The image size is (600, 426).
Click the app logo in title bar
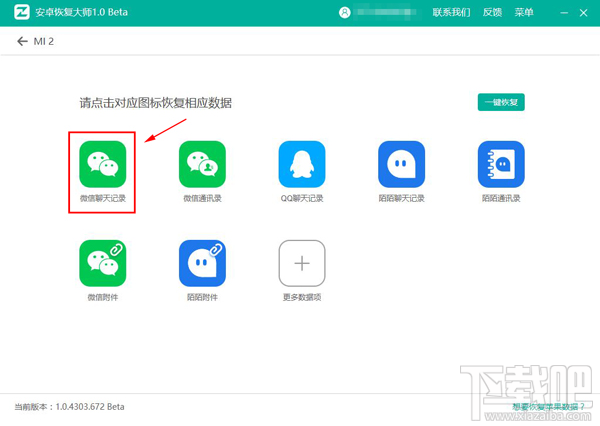pos(22,12)
